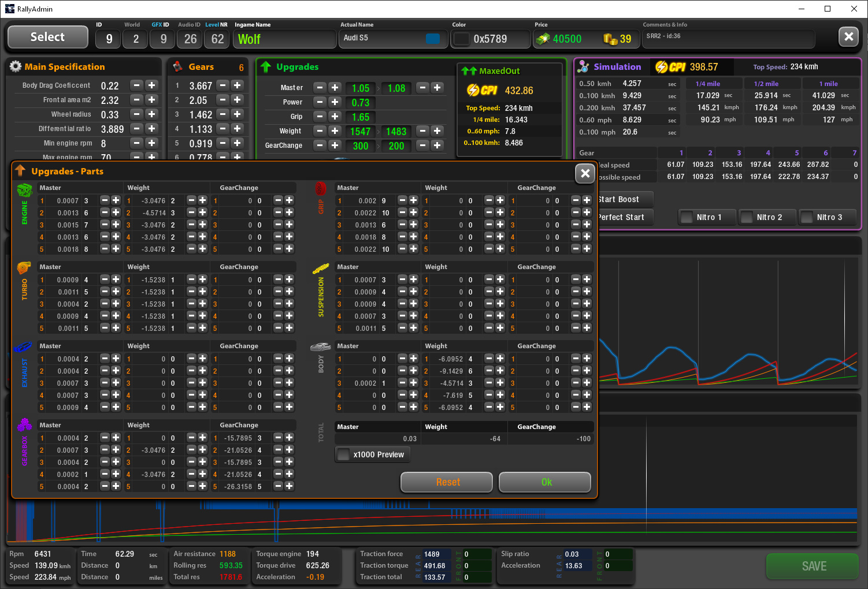
Task: Toggle the Nitro 3 checkbox
Action: pyautogui.click(x=807, y=218)
